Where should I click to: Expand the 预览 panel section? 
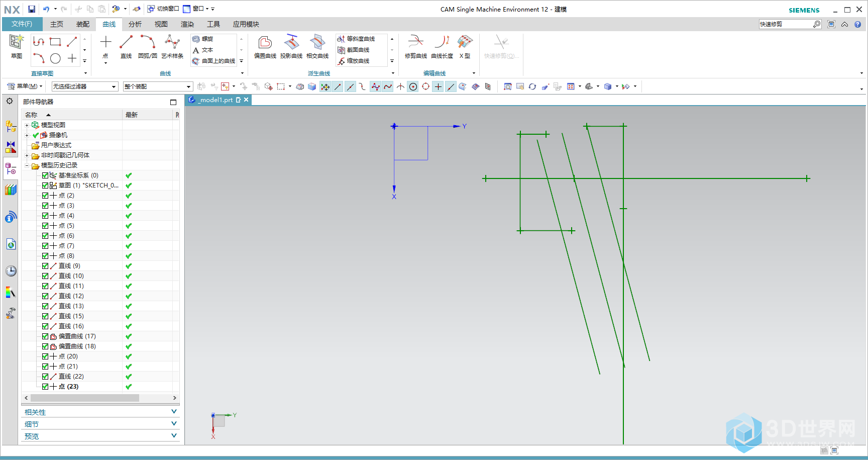(x=100, y=436)
